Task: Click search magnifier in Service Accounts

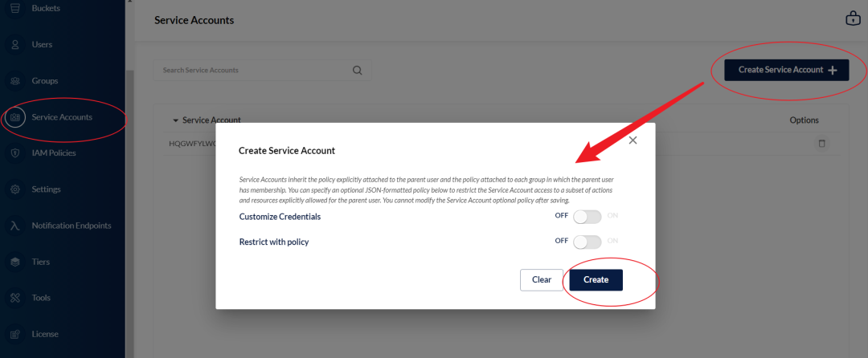Action: 357,70
